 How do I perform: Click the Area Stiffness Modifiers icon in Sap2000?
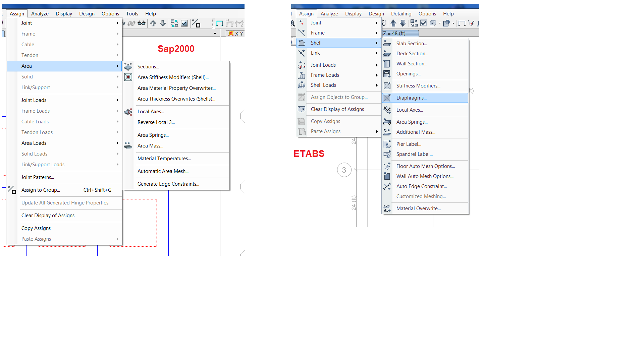[128, 77]
